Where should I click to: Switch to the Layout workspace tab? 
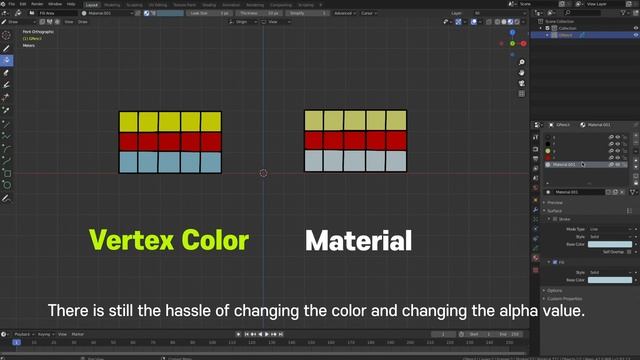coord(91,5)
